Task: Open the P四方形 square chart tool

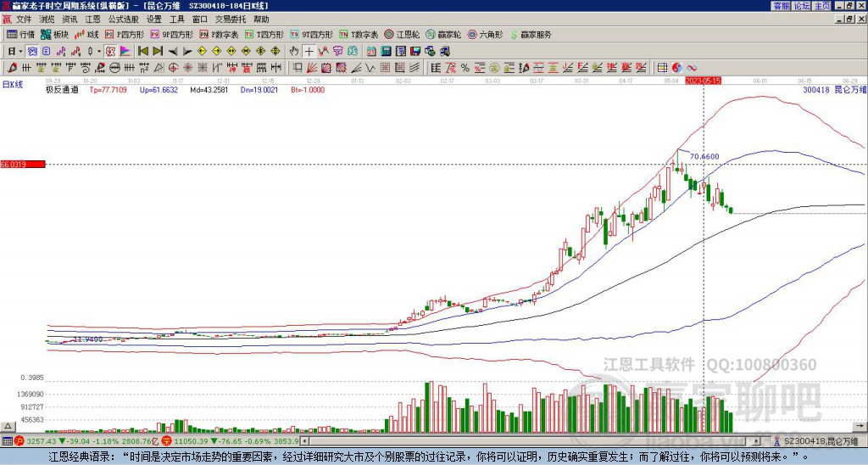Action: click(x=127, y=35)
